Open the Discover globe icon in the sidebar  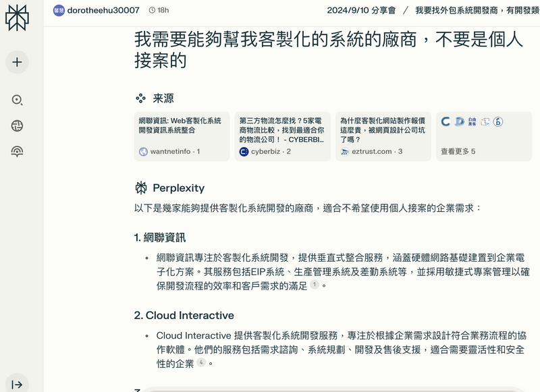(x=17, y=125)
